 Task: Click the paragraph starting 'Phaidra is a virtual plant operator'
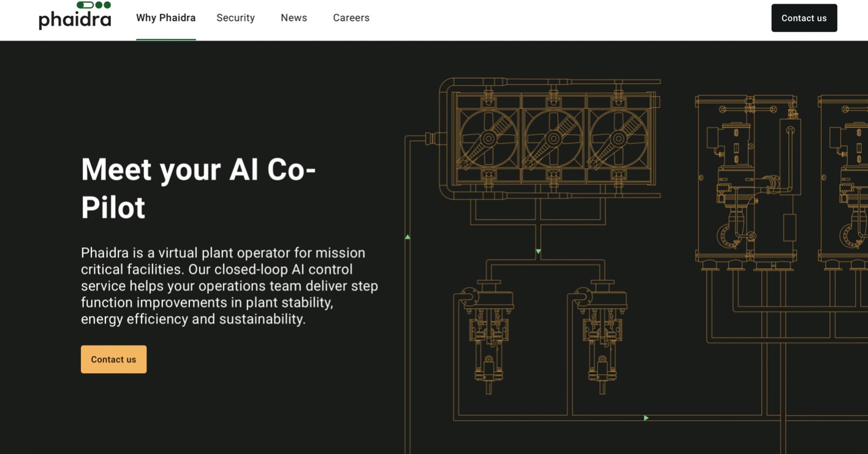click(x=229, y=286)
